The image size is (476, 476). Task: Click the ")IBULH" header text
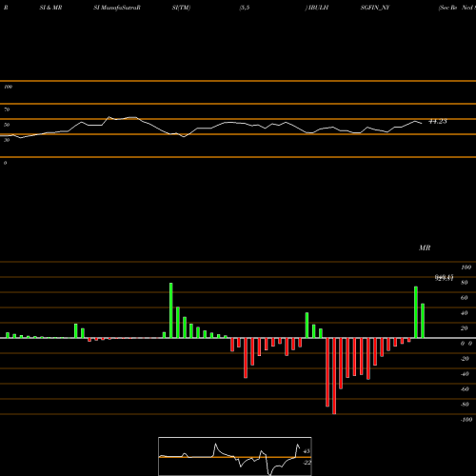(x=317, y=8)
